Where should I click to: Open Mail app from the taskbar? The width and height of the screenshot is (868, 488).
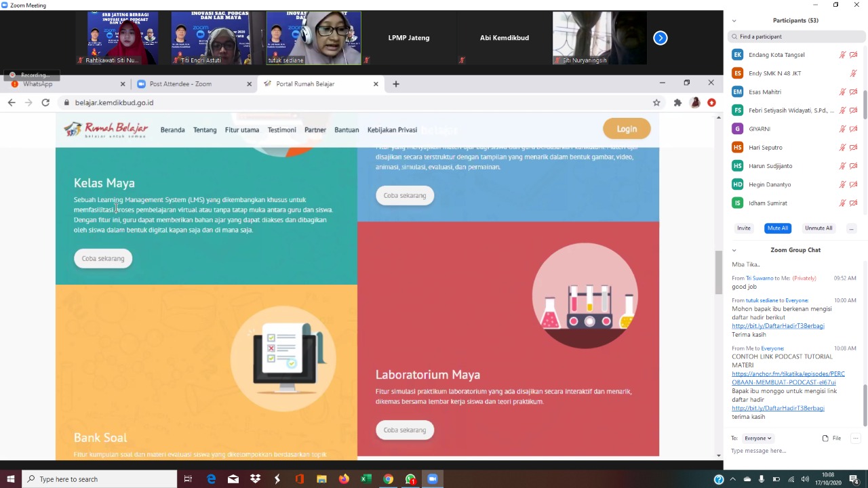tap(233, 479)
